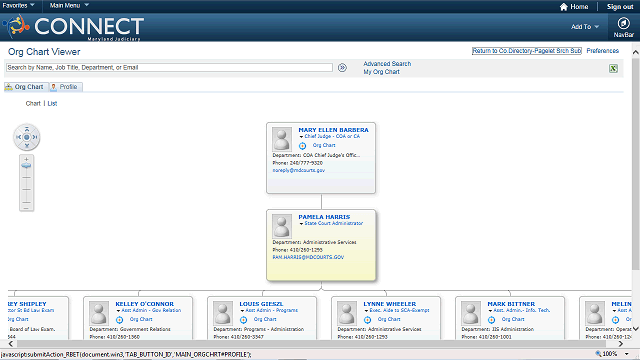Pan chart left with navigation wheel arrow
The image size is (640, 360).
point(18,137)
